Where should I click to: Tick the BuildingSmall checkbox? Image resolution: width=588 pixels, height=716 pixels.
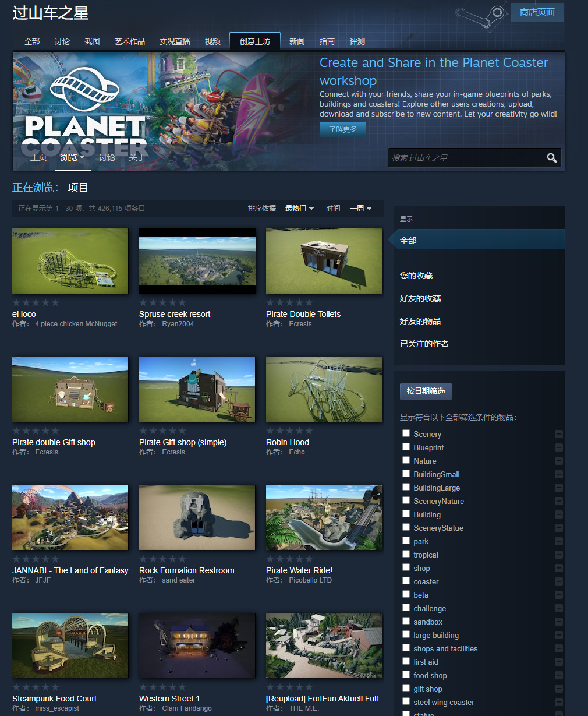[406, 473]
